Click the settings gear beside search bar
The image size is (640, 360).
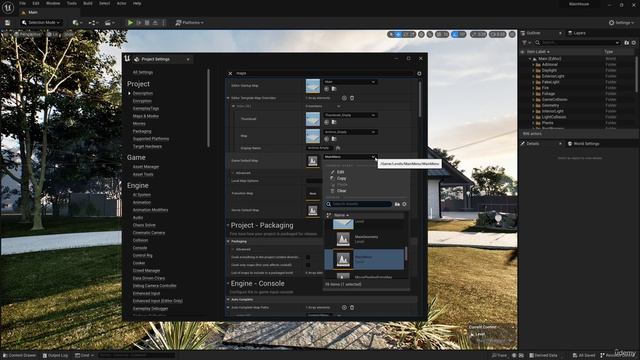coord(419,73)
